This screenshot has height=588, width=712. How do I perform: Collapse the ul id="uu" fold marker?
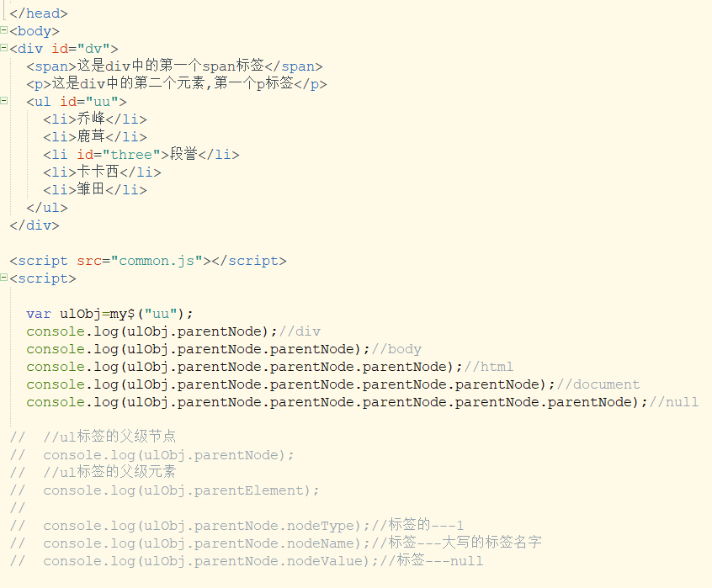3,101
